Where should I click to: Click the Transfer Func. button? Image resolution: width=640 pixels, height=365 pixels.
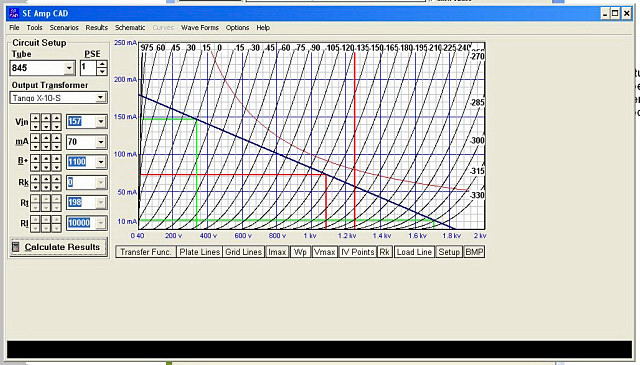tap(146, 252)
